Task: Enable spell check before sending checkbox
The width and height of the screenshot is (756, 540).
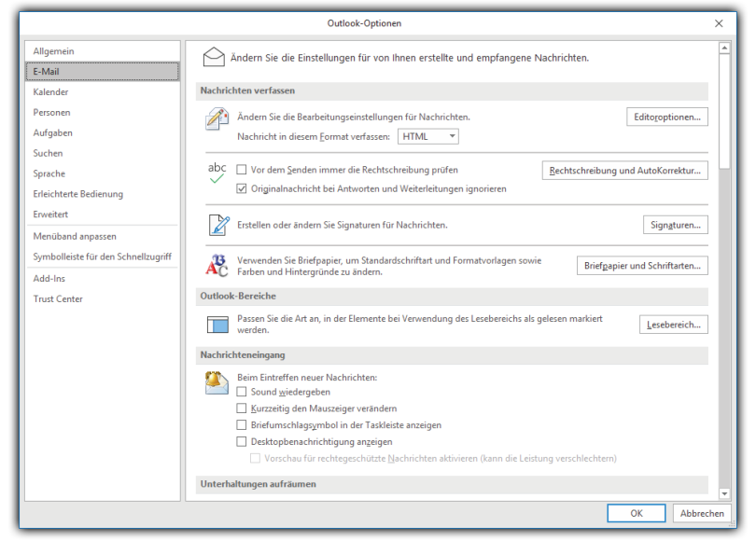Action: click(x=242, y=170)
